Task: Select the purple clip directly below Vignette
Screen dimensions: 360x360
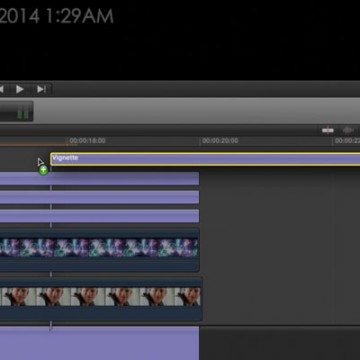Action: click(99, 178)
